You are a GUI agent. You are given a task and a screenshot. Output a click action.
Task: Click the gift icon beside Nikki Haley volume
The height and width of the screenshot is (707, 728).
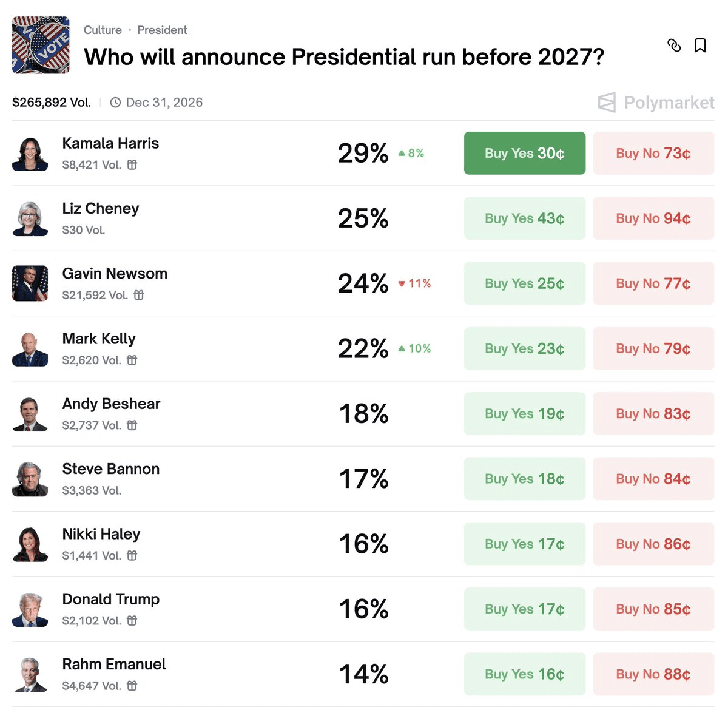[x=132, y=555]
